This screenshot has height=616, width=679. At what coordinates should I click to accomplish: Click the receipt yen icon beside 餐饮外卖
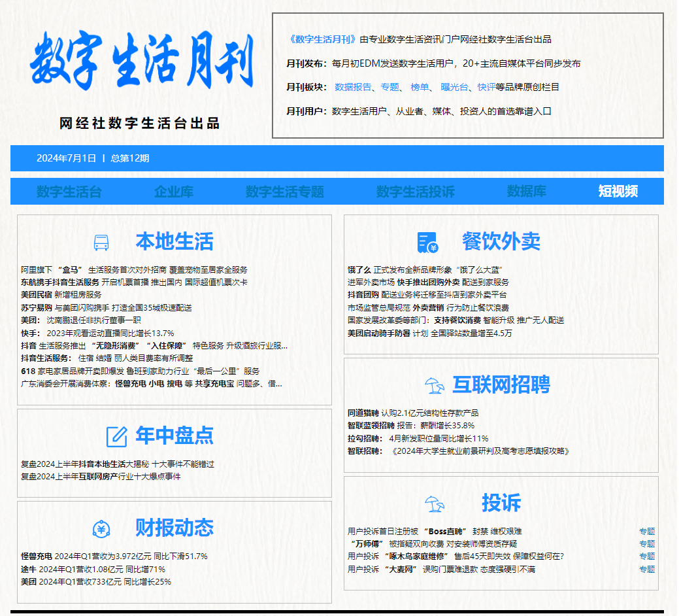coord(427,243)
